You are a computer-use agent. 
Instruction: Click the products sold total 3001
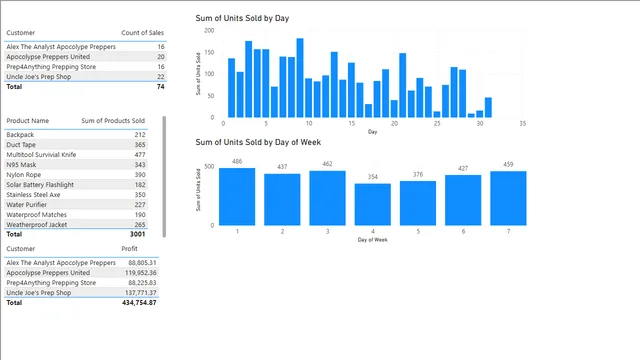(138, 234)
